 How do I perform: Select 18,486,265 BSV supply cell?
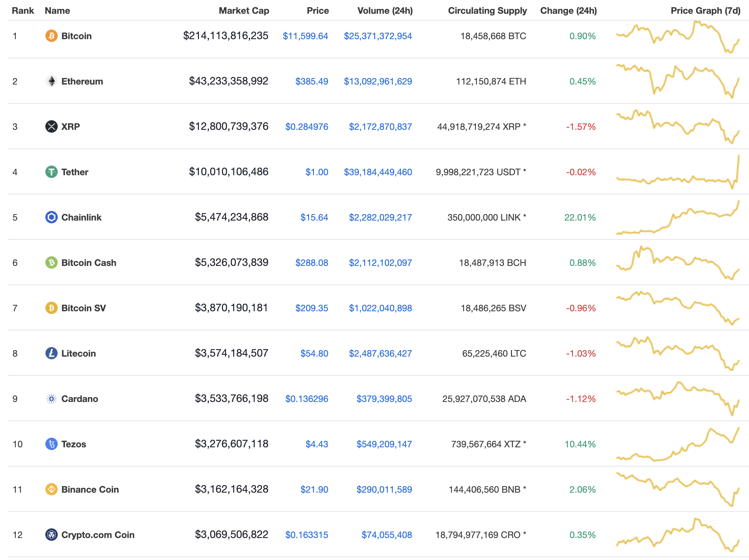coord(493,308)
